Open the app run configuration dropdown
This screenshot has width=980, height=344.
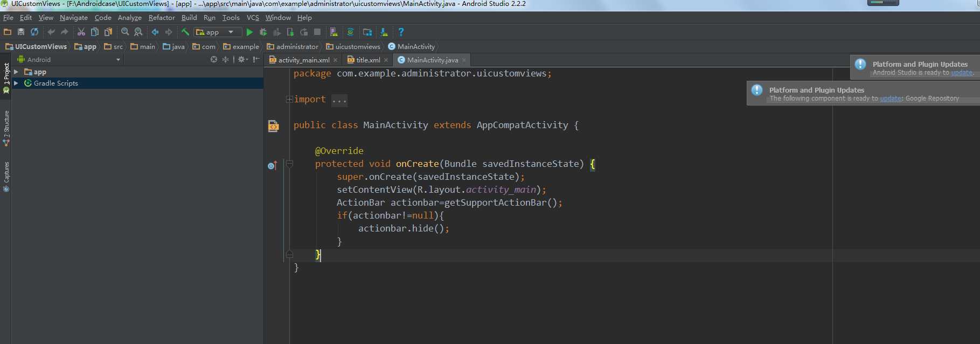click(218, 32)
